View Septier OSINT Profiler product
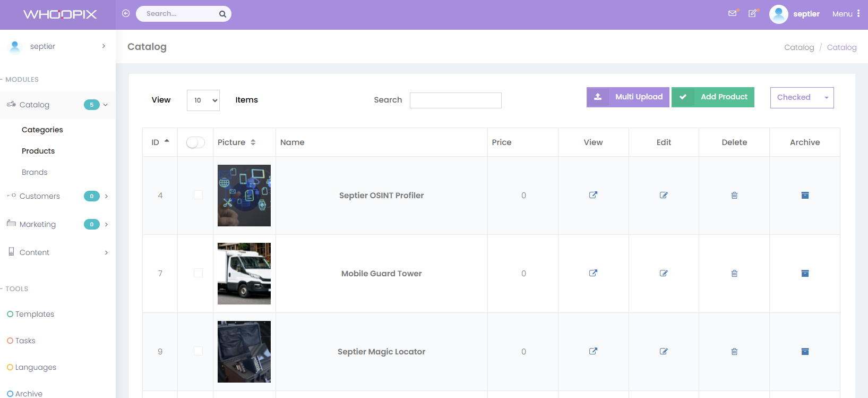 [x=593, y=195]
